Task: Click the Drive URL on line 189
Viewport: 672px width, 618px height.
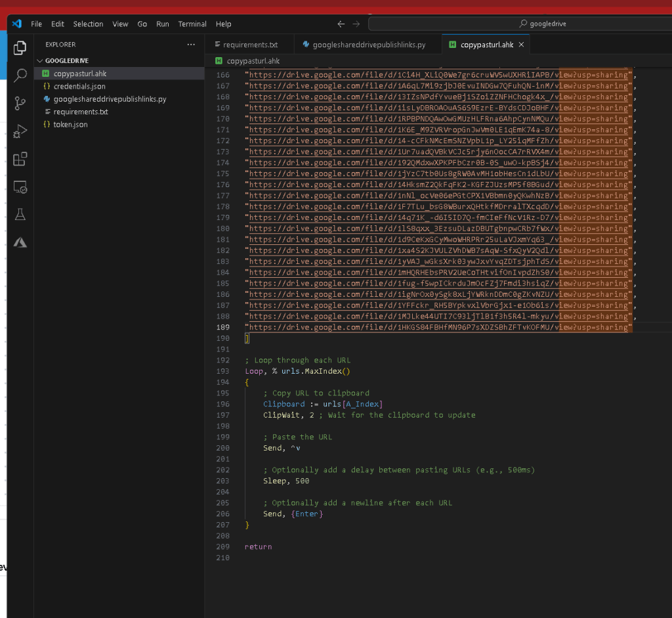Action: (438, 327)
